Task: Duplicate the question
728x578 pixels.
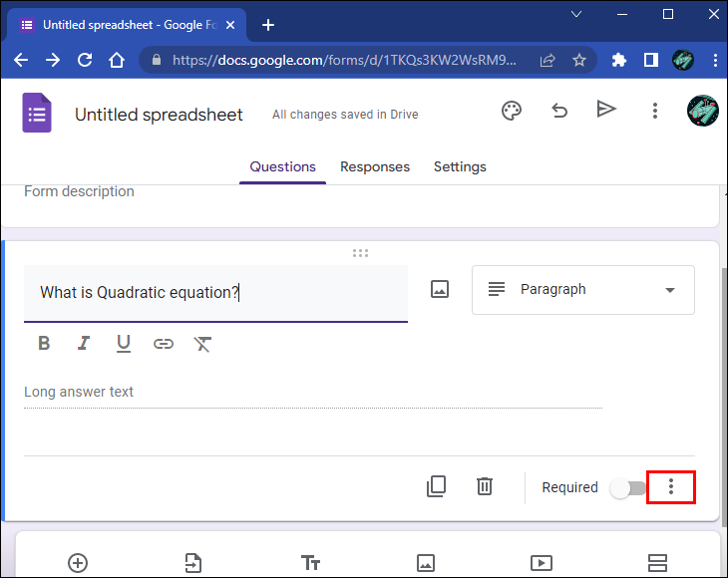Action: coord(436,486)
